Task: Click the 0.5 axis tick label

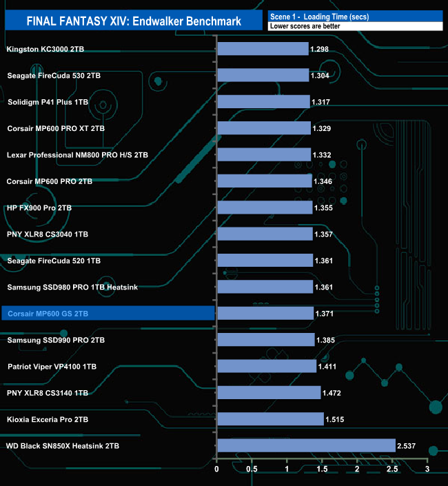Action: [x=252, y=469]
